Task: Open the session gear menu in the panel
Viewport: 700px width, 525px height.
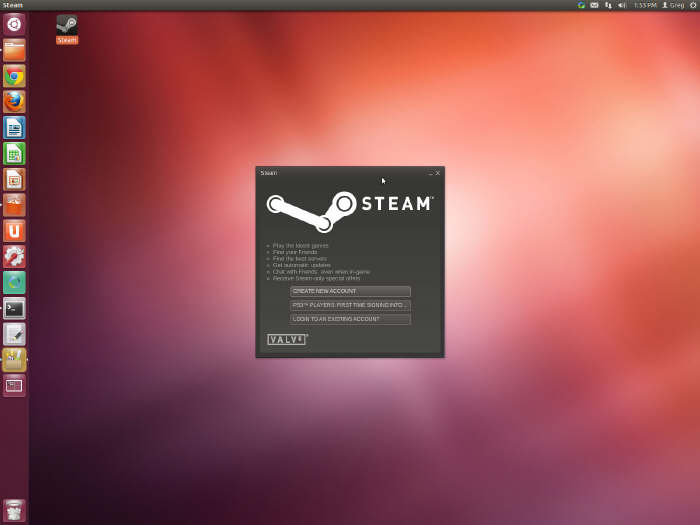Action: pyautogui.click(x=693, y=5)
